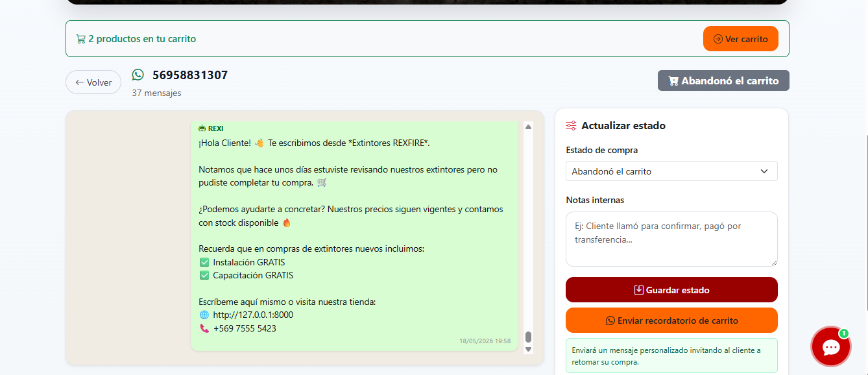Click the 'Estado de compra' label
Viewport: 868px width, 375px height.
(x=602, y=150)
